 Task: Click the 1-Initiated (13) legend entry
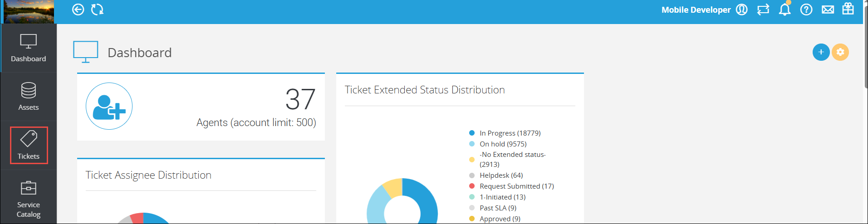click(x=497, y=197)
